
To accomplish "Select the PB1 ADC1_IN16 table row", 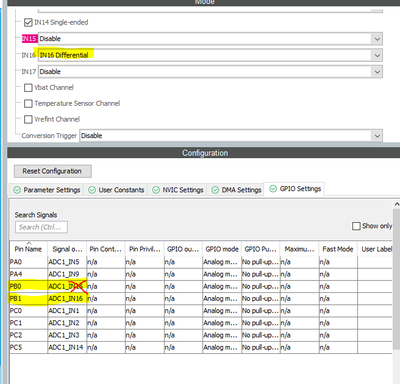I will [201, 299].
